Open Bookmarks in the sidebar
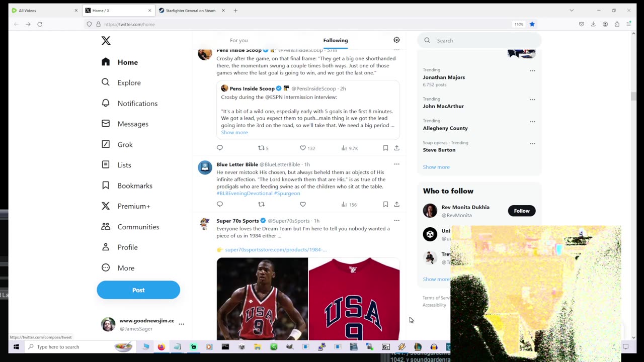Image resolution: width=644 pixels, height=362 pixels. click(x=127, y=186)
